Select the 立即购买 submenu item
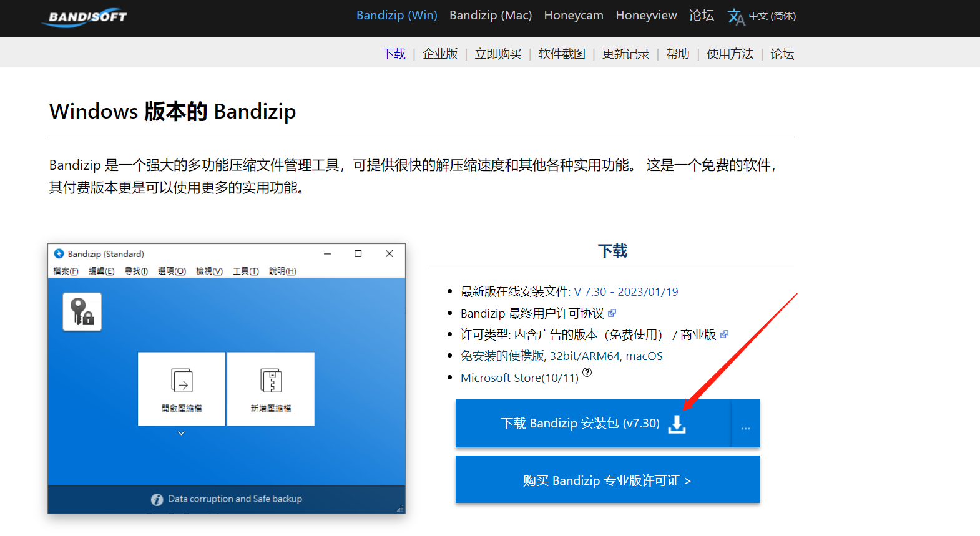The height and width of the screenshot is (536, 980). (498, 54)
